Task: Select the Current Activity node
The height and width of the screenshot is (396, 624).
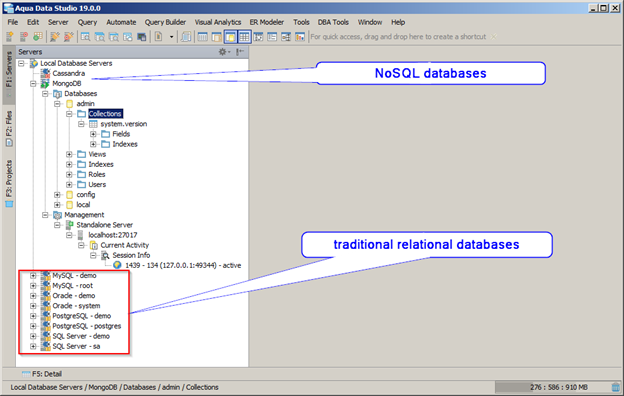Action: pyautogui.click(x=125, y=245)
